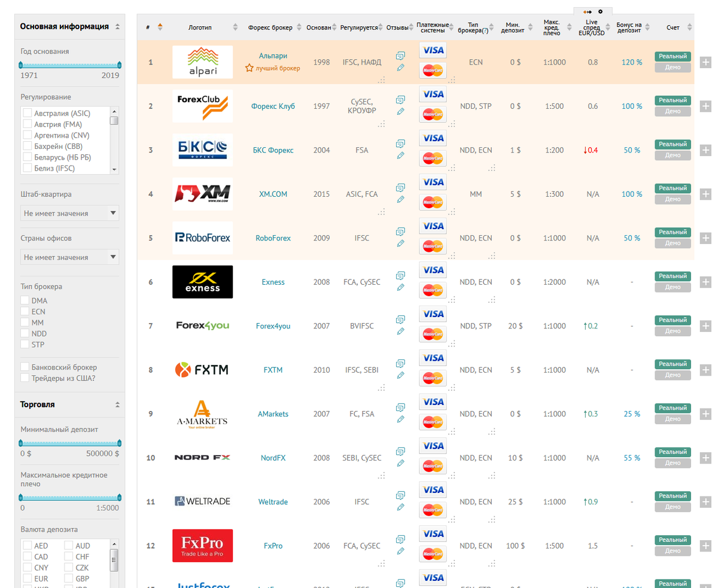Open Страны офисов dropdown
The width and height of the screenshot is (718, 588).
tap(69, 257)
